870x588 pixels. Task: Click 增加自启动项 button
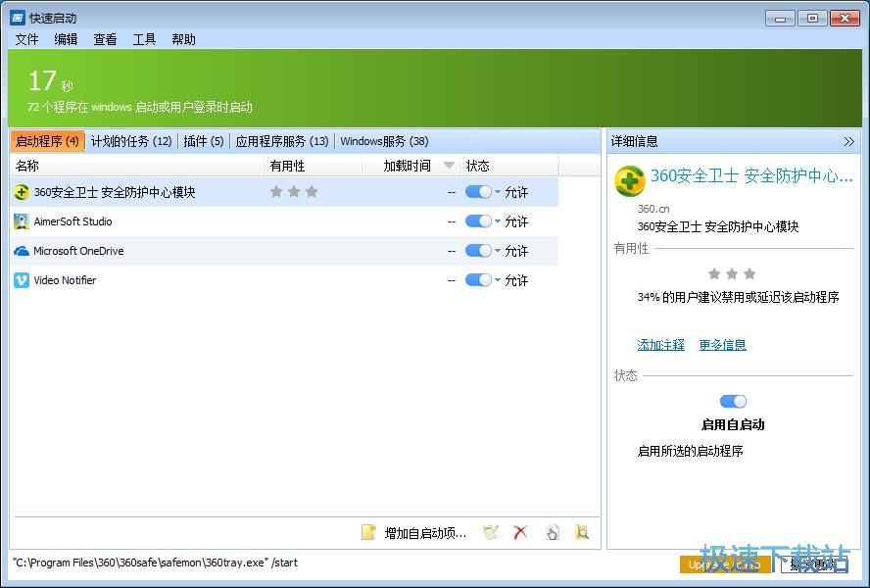coord(414,533)
